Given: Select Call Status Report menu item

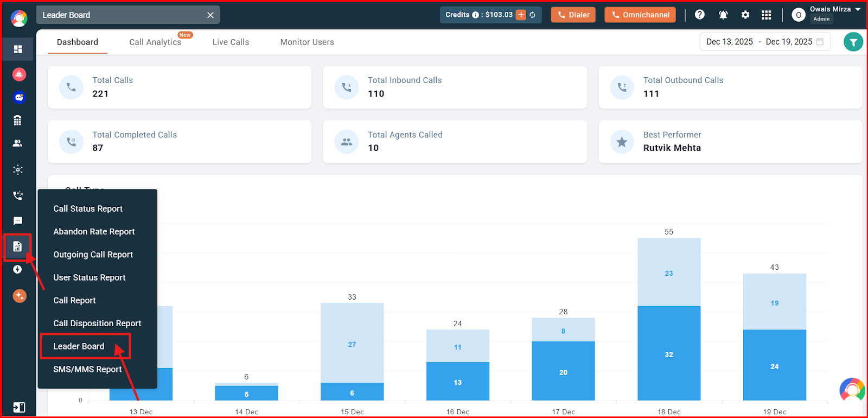Looking at the screenshot, I should pyautogui.click(x=88, y=208).
